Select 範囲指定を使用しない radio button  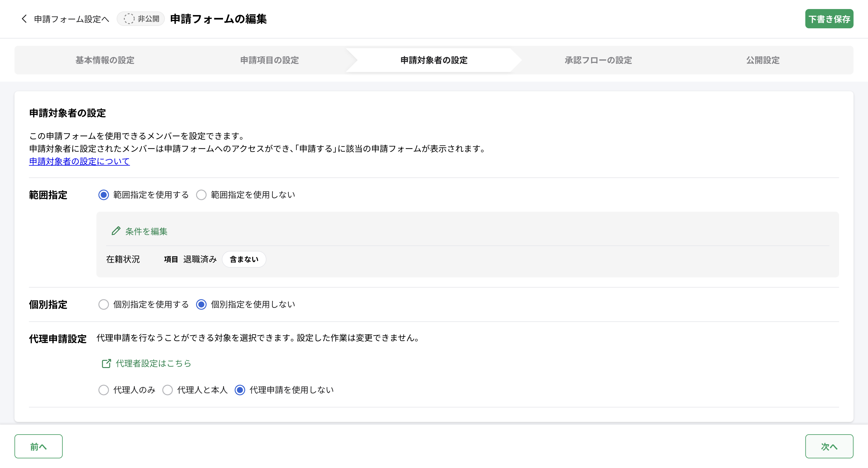201,195
